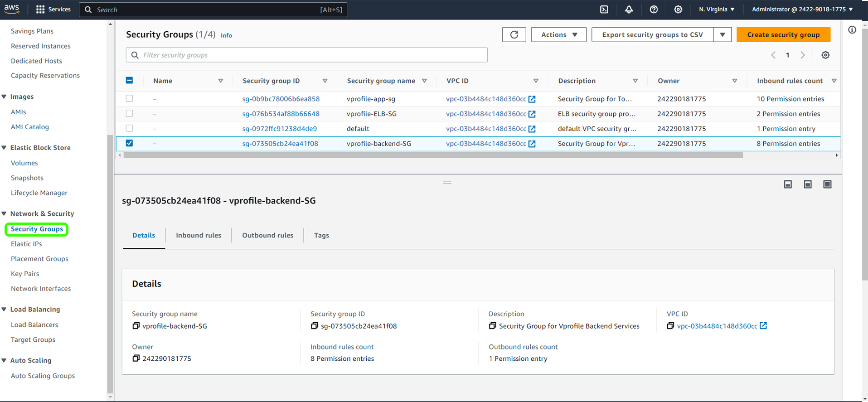868x402 pixels.
Task: Launch the CloudShell terminal icon
Action: 604,9
